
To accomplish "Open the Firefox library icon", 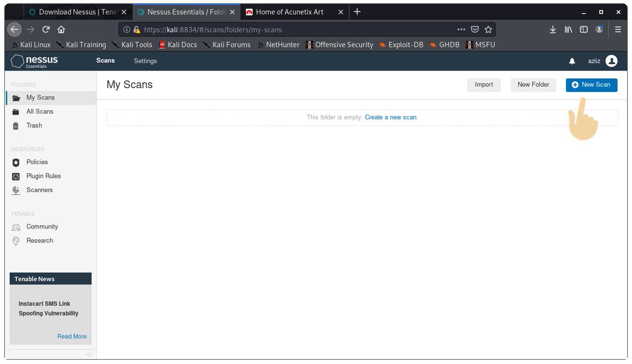I will 568,29.
